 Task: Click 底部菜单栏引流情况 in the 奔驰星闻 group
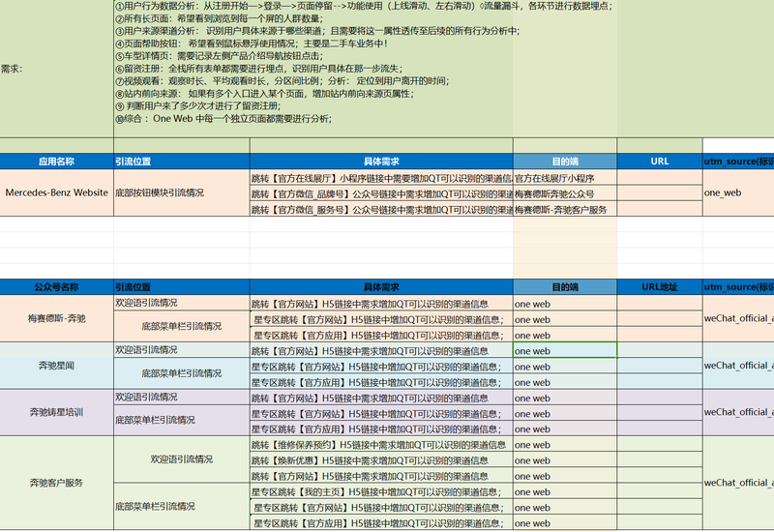[x=182, y=373]
